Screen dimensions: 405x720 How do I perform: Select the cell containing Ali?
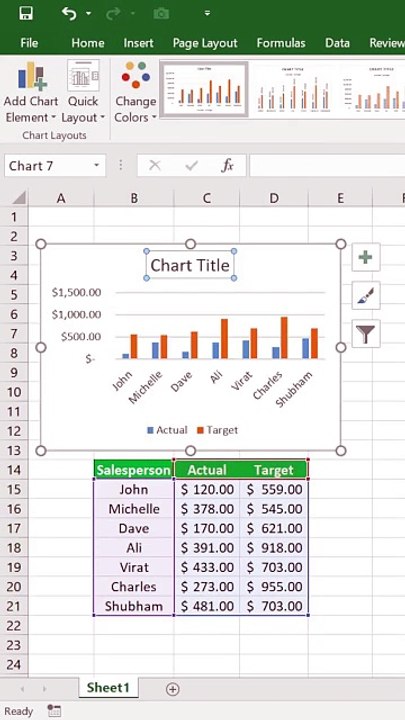tap(134, 548)
